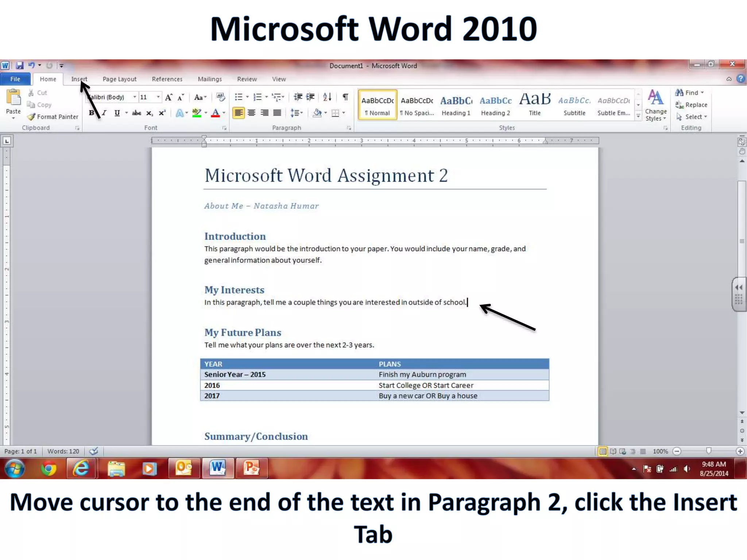This screenshot has width=747, height=560.
Task: Click the Grow Font icon
Action: pyautogui.click(x=169, y=97)
